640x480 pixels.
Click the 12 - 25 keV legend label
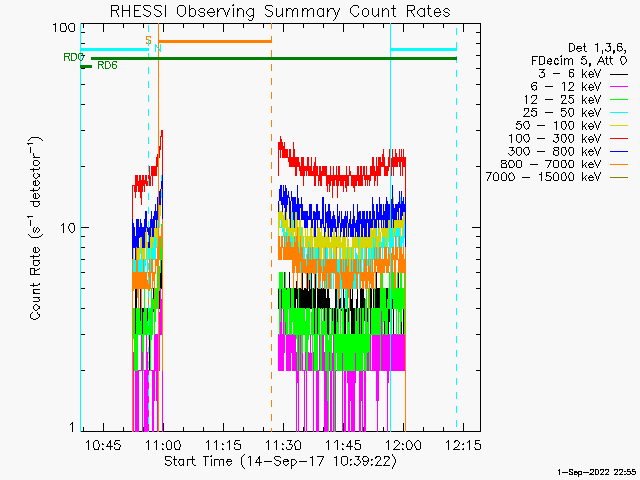[562, 100]
